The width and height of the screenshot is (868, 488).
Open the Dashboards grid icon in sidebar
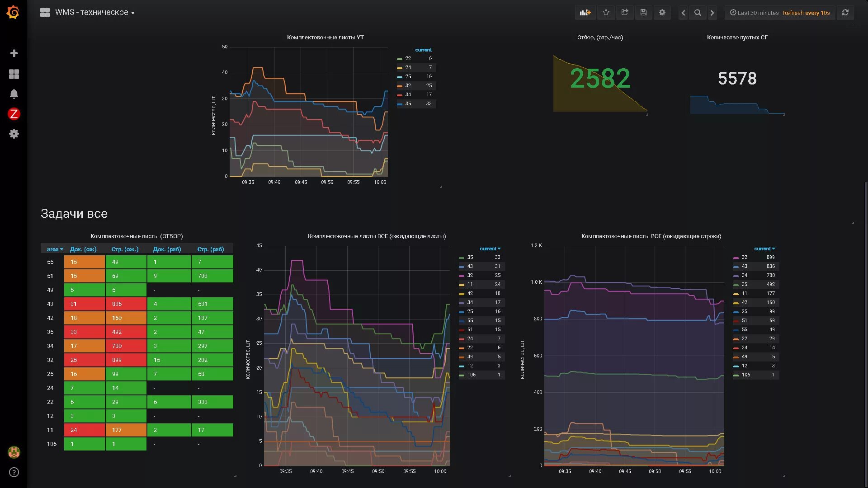tap(14, 74)
